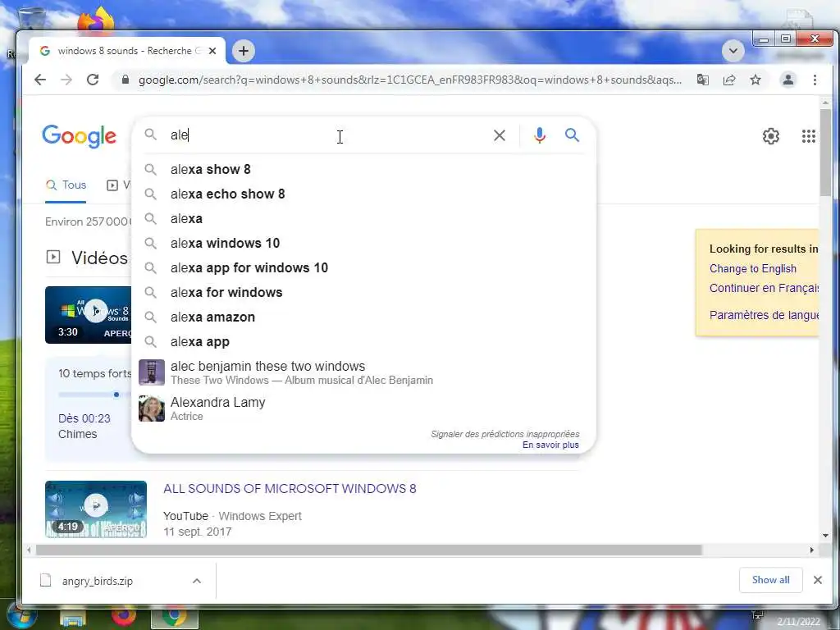Pick the alexa app suggestion

tap(363, 342)
